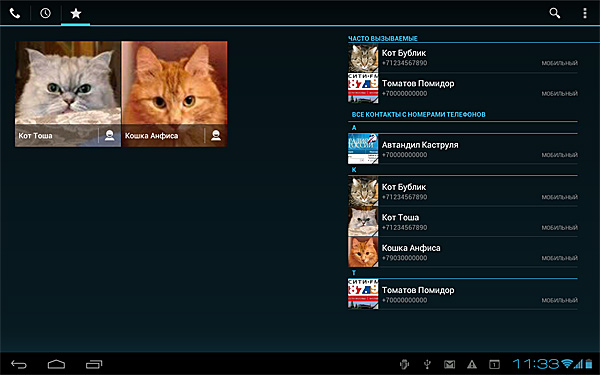Screen dimensions: 600x375
Task: Open contact details icon on Кот Тоша tile
Action: tap(109, 135)
